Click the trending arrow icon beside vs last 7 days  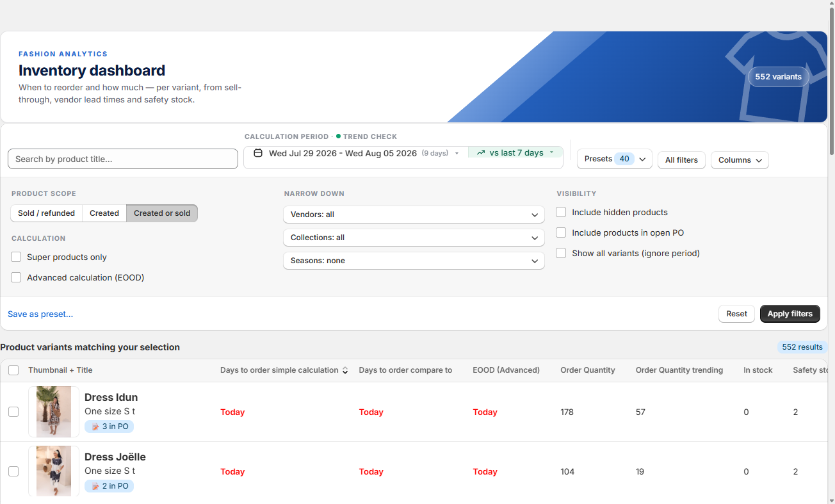481,152
